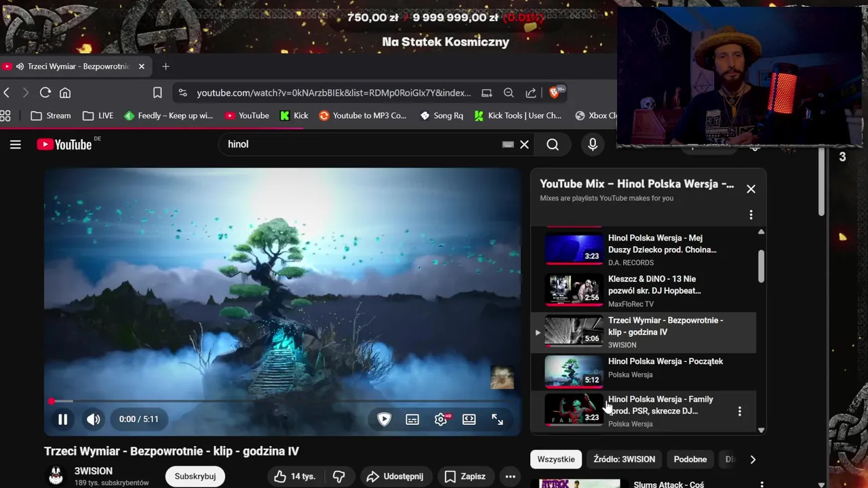Switch the video to full screen
This screenshot has height=488, width=868.
497,420
